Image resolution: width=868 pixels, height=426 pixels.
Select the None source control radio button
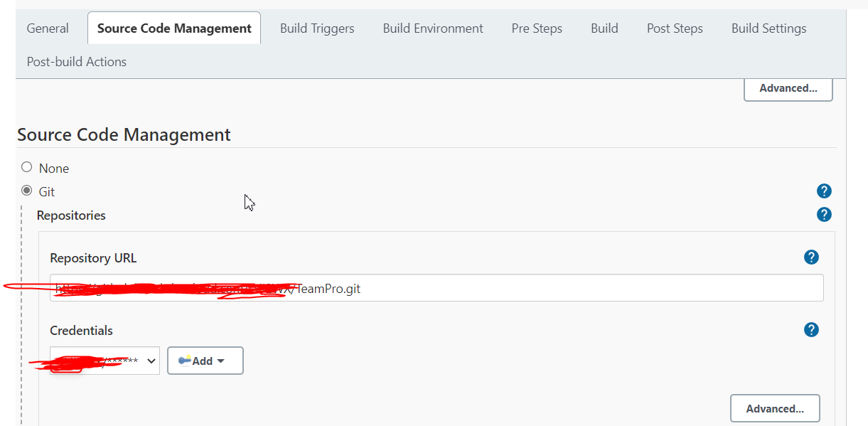(x=26, y=166)
